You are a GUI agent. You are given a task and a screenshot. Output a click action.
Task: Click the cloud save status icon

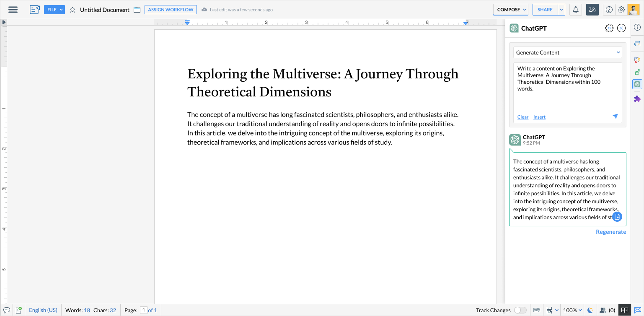coord(204,10)
